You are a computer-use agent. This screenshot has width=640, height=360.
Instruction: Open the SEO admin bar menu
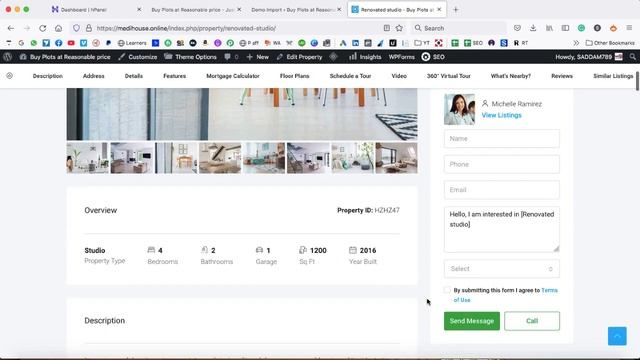[433, 57]
